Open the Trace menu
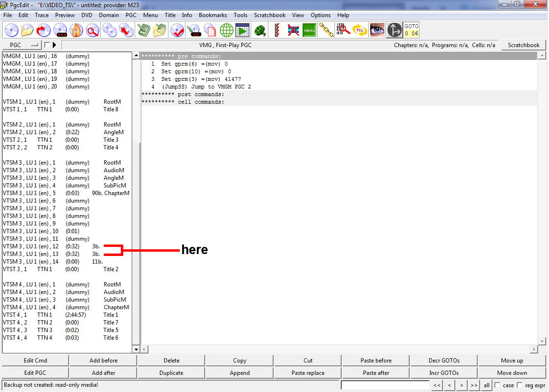Screen dimensions: 549x392 pyautogui.click(x=42, y=15)
